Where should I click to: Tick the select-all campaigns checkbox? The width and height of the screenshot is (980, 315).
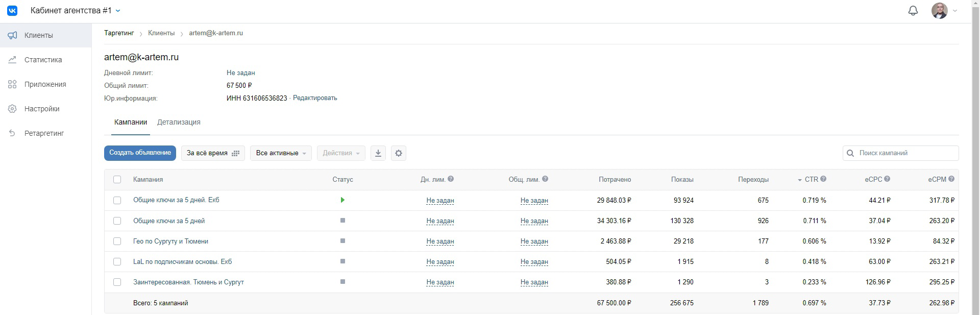coord(117,180)
